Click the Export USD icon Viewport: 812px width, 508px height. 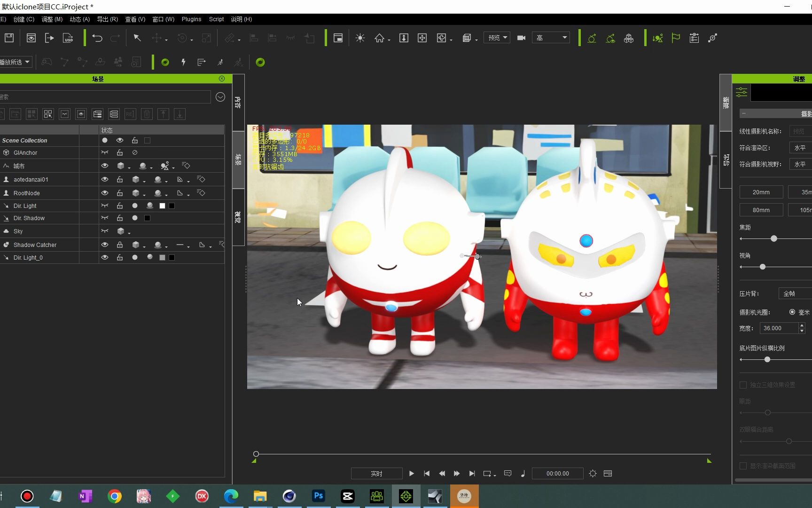pos(68,38)
